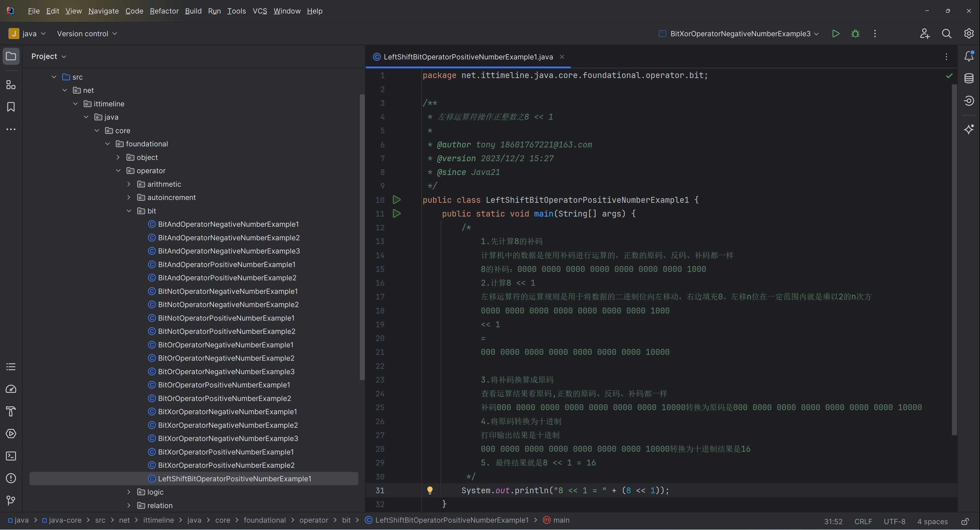980x530 pixels.
Task: Open the Navigate menu
Action: click(x=104, y=11)
